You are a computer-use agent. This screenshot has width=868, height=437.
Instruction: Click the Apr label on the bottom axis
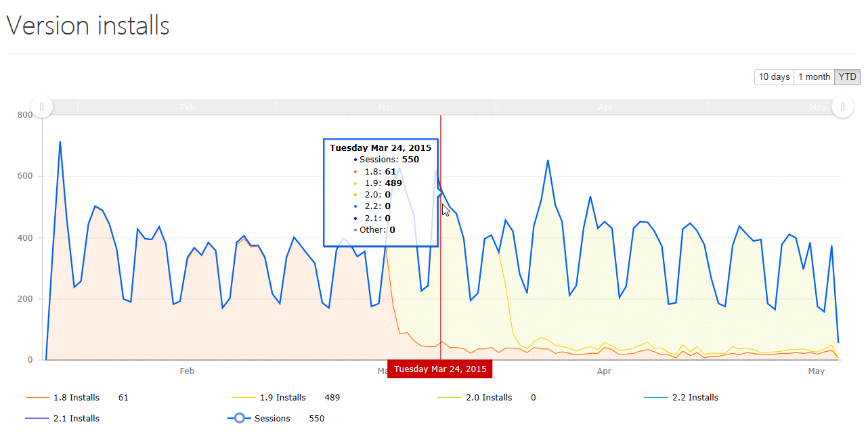pos(604,371)
